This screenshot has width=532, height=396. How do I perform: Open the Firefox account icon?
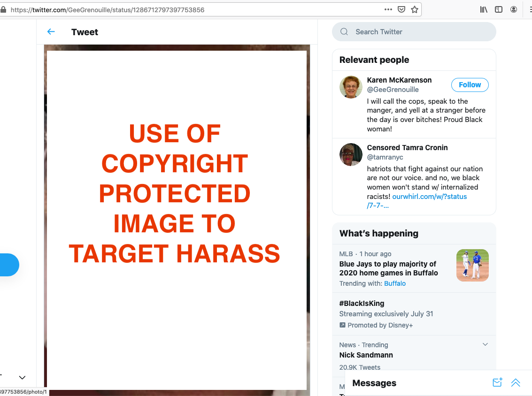514,9
